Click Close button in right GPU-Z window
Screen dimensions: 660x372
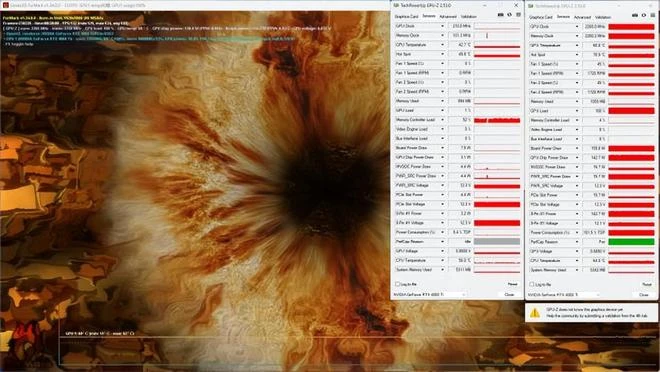pyautogui.click(x=644, y=295)
